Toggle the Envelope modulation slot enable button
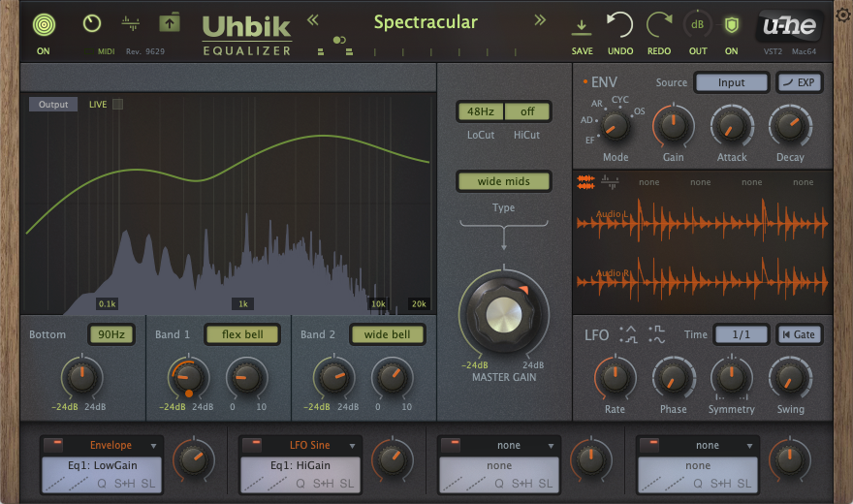 coord(53,445)
